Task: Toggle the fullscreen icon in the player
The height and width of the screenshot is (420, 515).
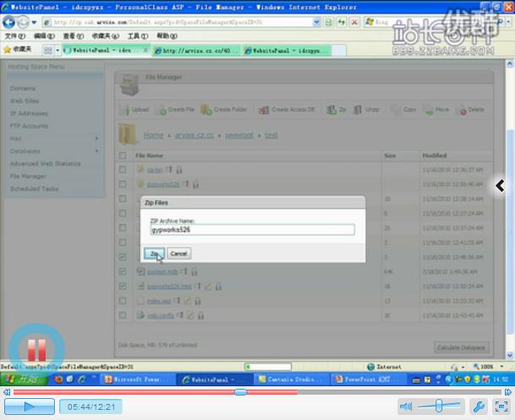Action: point(501,407)
